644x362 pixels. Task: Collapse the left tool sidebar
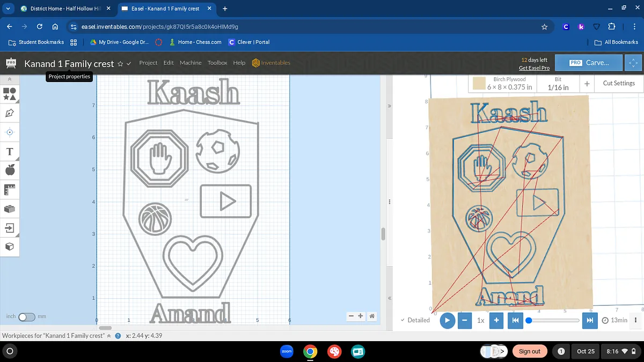10,79
